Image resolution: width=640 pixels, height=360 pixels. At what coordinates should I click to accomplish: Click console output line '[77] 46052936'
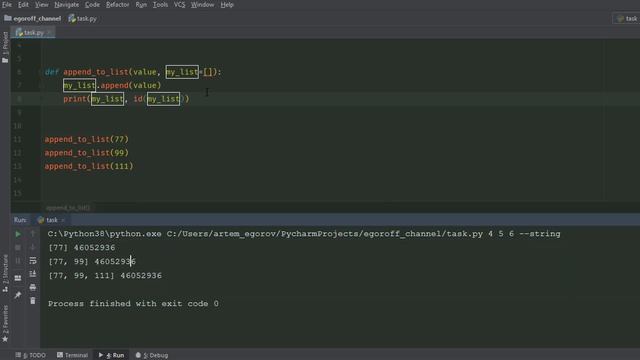(x=82, y=248)
